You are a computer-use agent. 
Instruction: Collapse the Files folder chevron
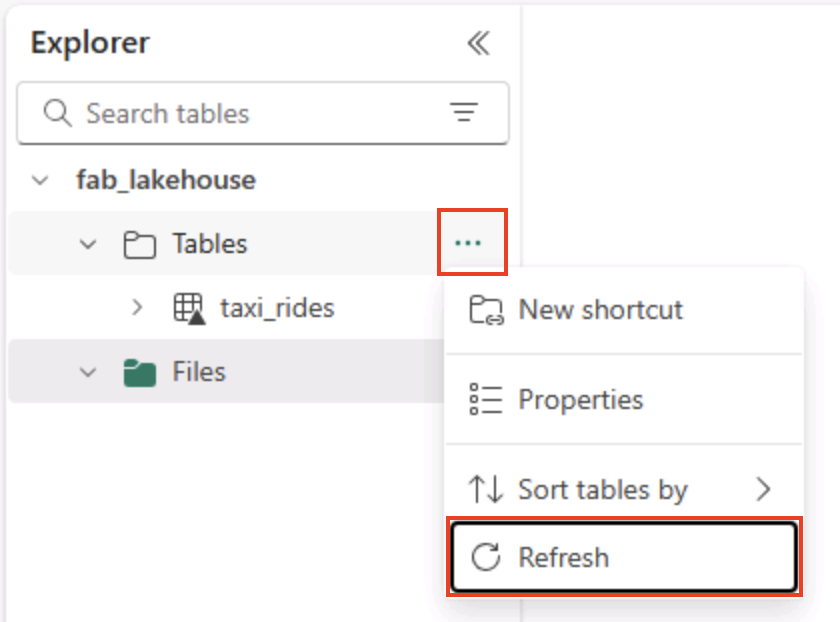(x=89, y=372)
